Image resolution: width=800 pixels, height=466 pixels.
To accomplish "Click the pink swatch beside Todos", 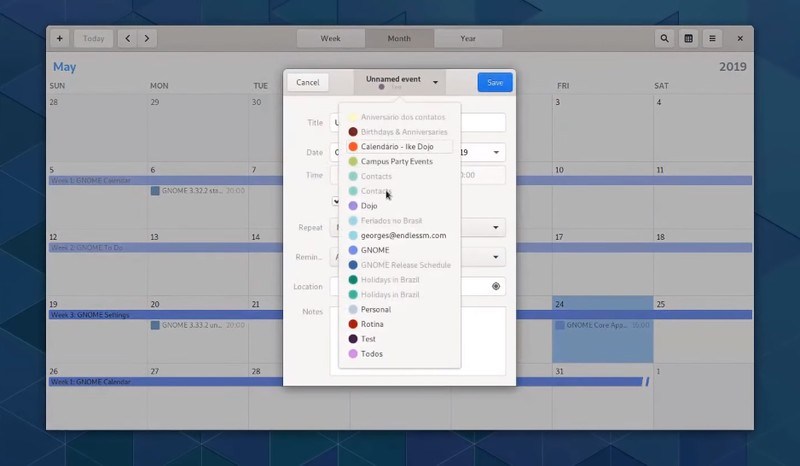I will pos(353,354).
